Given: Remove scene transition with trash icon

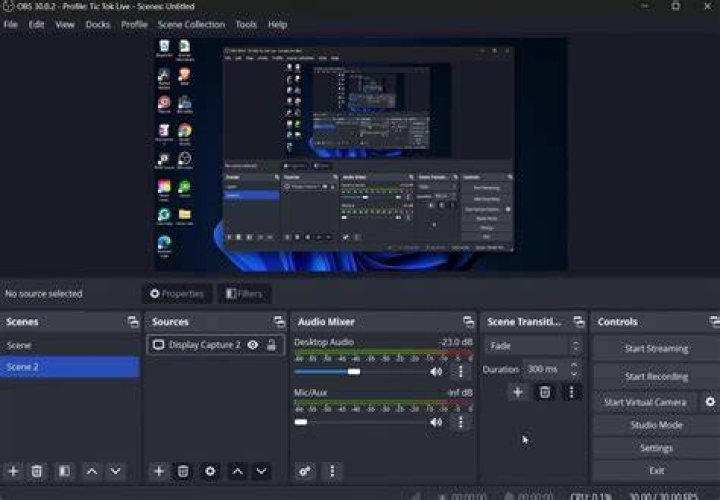Looking at the screenshot, I should pyautogui.click(x=545, y=392).
